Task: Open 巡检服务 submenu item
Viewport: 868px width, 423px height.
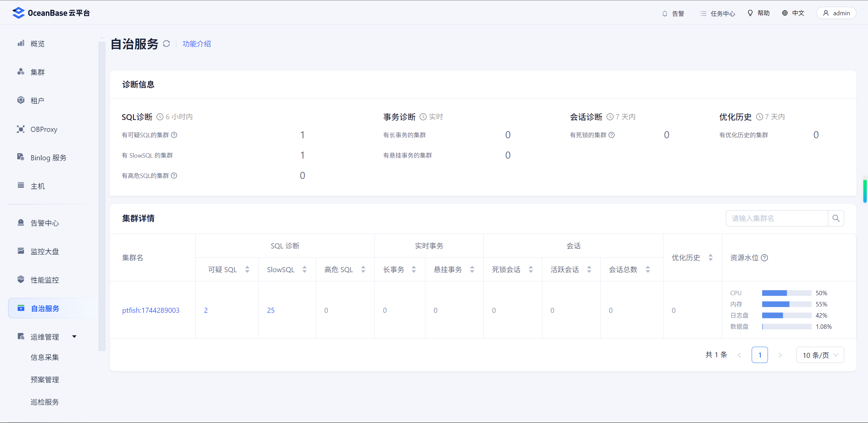Action: (x=44, y=402)
